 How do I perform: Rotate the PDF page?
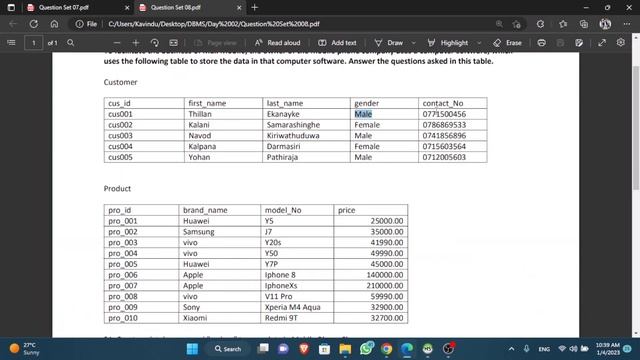click(x=155, y=43)
